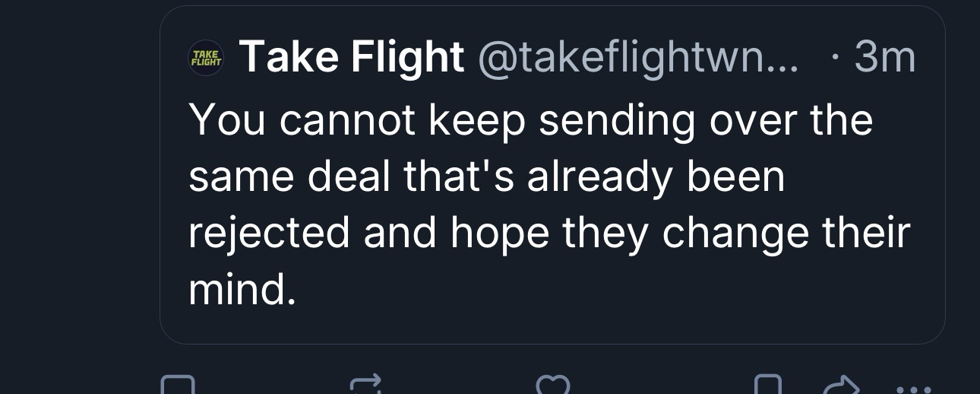Screen dimensions: 980x394
Task: Click "already been" in the quoted post
Action: tap(656, 176)
